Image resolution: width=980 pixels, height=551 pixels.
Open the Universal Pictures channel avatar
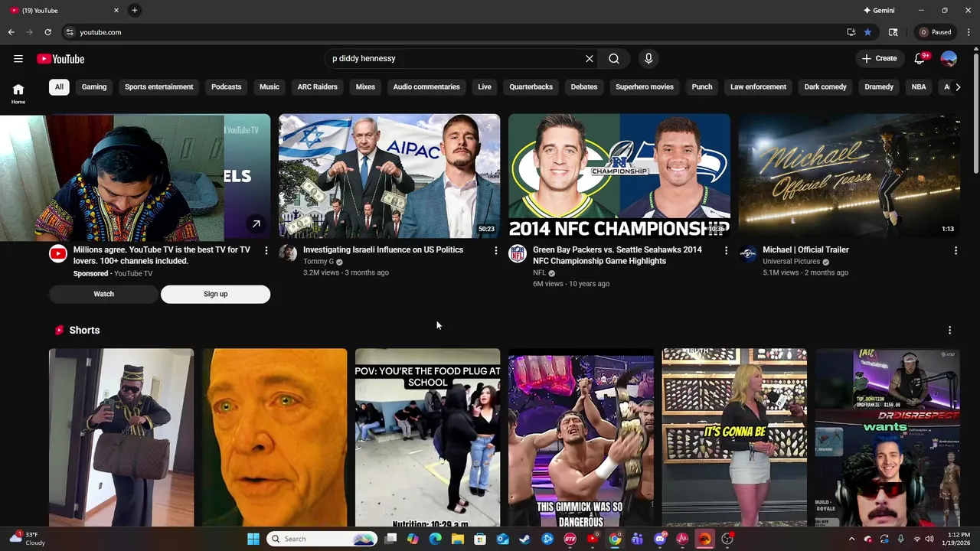tap(748, 253)
